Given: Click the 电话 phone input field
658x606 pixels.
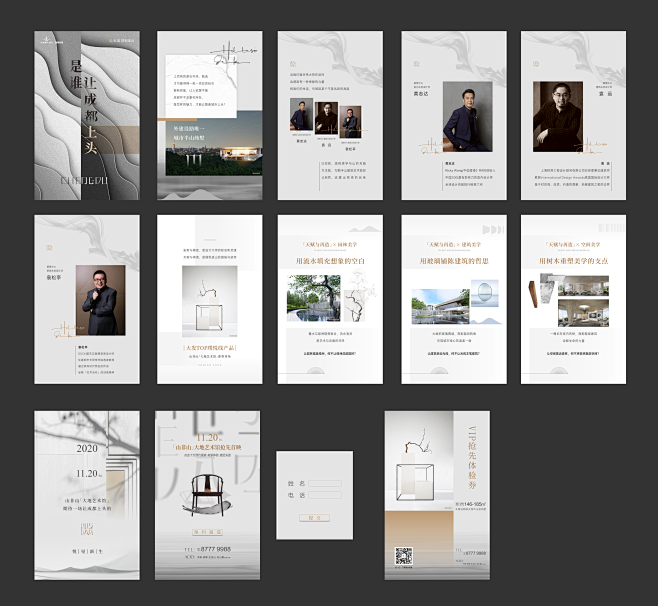Looking at the screenshot, I should pyautogui.click(x=325, y=495).
